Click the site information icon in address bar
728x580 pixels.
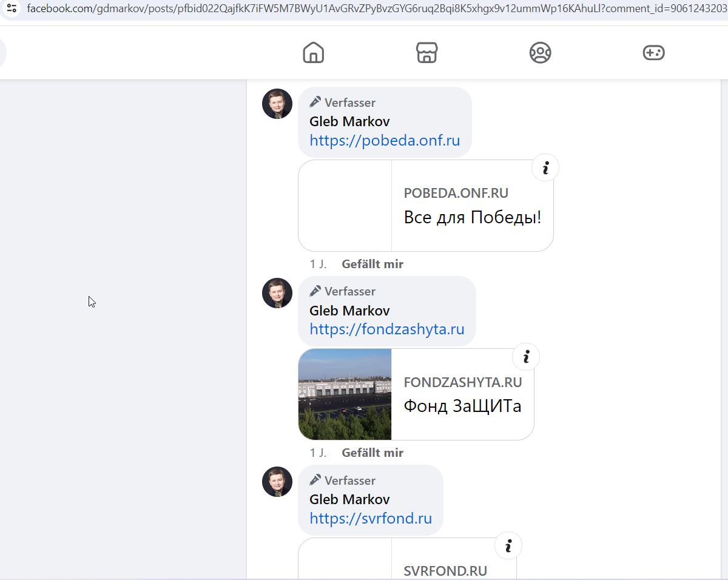(x=12, y=8)
